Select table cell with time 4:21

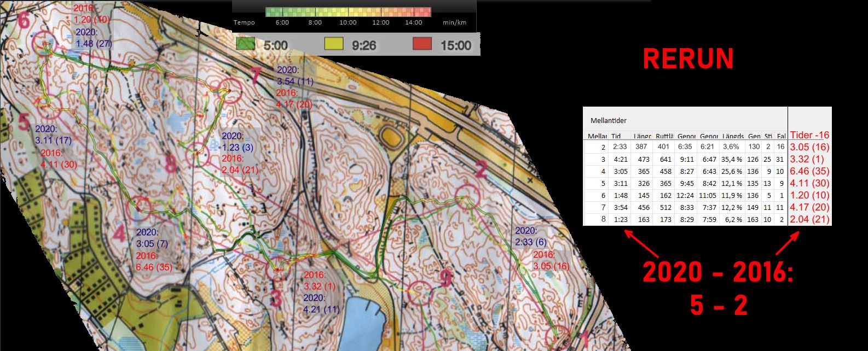pos(618,159)
